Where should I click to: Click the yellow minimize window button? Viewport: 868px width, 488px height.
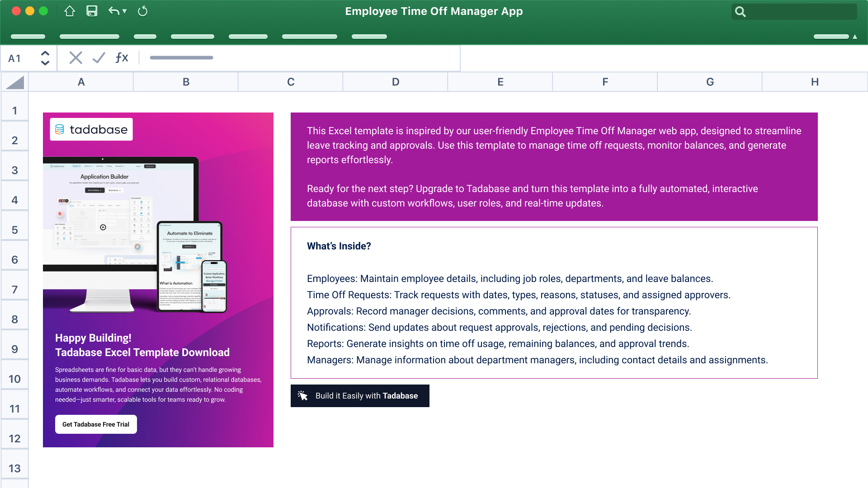[30, 11]
